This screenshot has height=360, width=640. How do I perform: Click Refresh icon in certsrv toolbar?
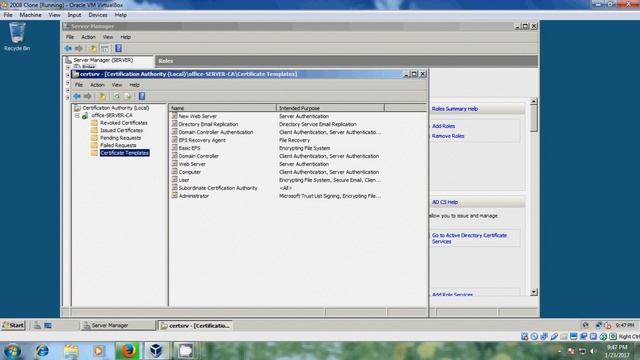tap(117, 96)
